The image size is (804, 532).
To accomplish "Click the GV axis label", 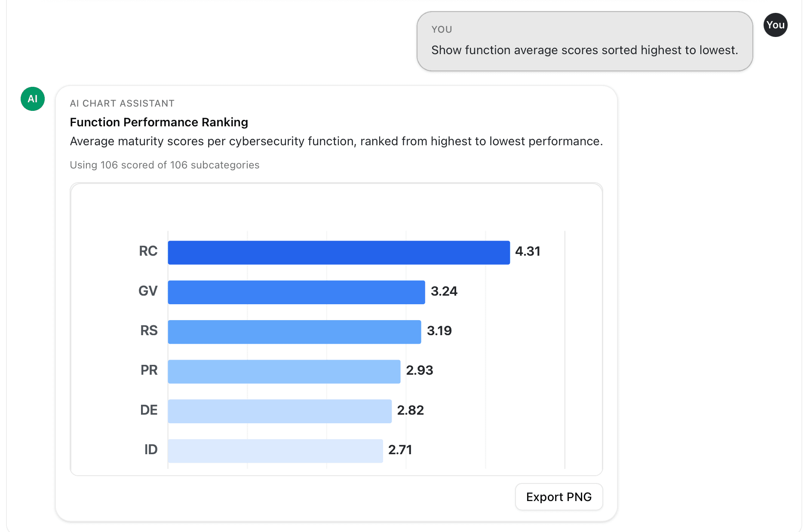I will click(x=148, y=291).
